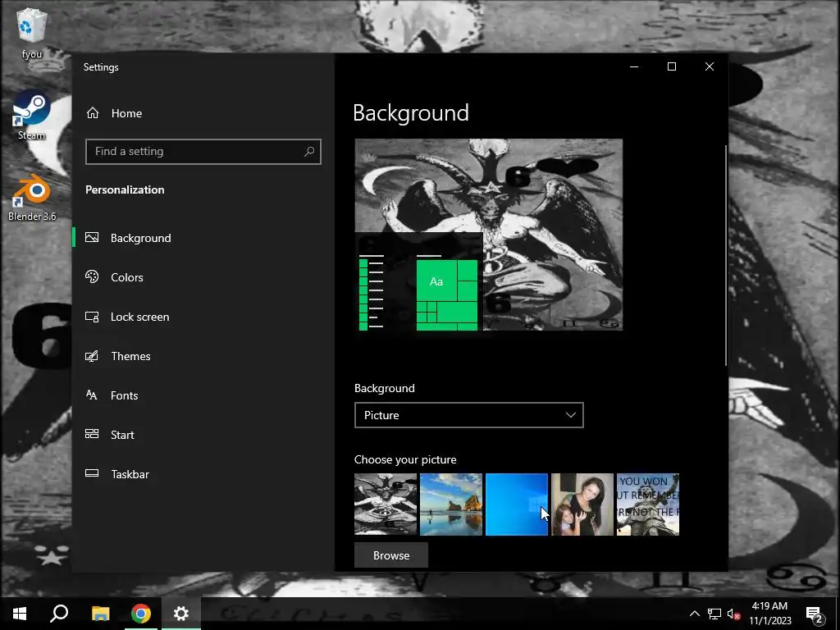Click the network status tray icon
Screen dimensions: 840x630
(714, 614)
